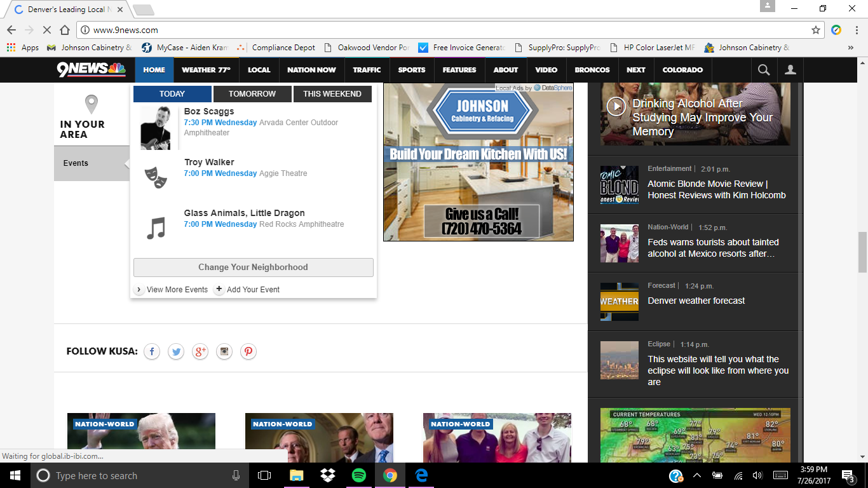Follow KUSA on Pinterest icon

[x=248, y=351]
